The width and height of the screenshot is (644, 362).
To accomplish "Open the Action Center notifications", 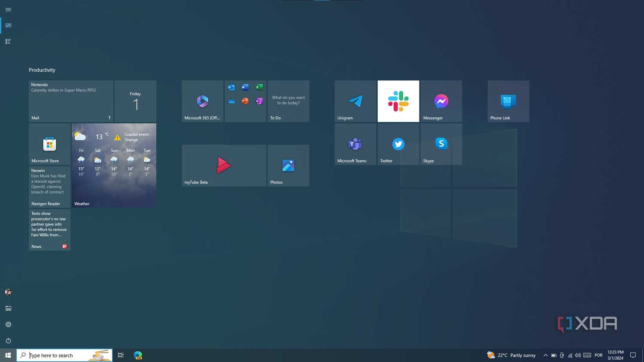I will click(633, 355).
